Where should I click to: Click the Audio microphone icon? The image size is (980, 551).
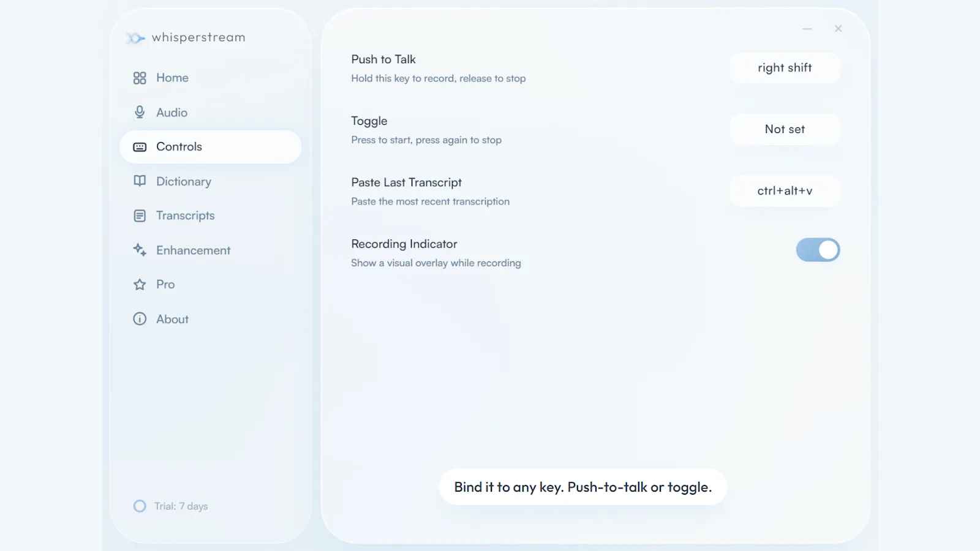(140, 112)
